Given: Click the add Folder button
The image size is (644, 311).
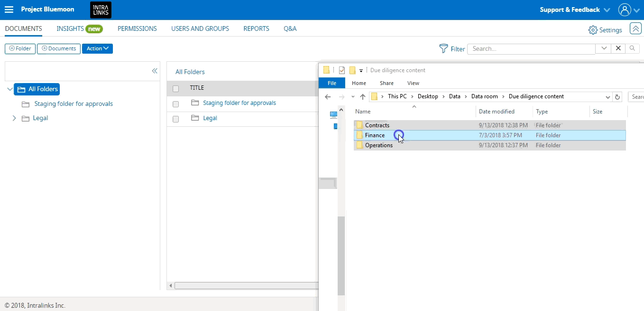Looking at the screenshot, I should click(x=20, y=48).
